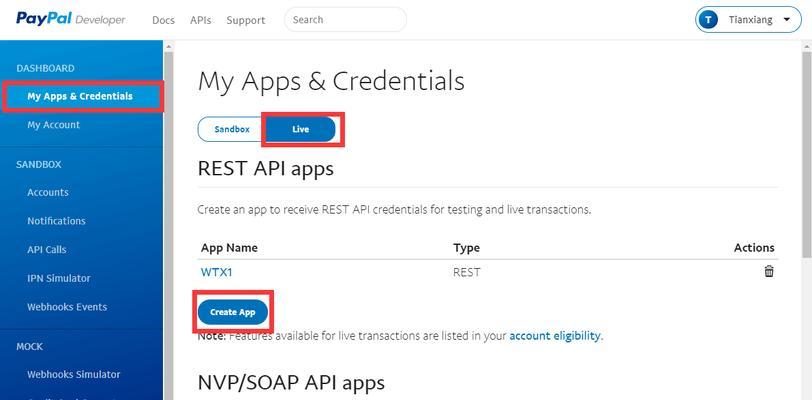Screen dimensions: 812x400
Task: Click in the Search field
Action: pyautogui.click(x=345, y=20)
